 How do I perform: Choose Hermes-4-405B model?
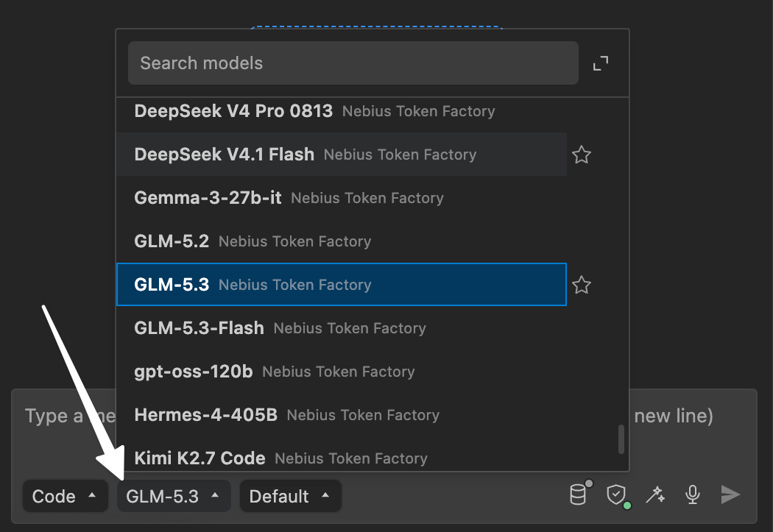342,415
